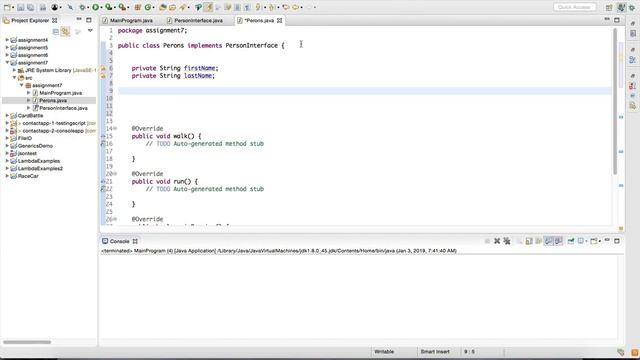Image resolution: width=640 pixels, height=360 pixels.
Task: Maximize the Console panel
Action: pos(617,241)
